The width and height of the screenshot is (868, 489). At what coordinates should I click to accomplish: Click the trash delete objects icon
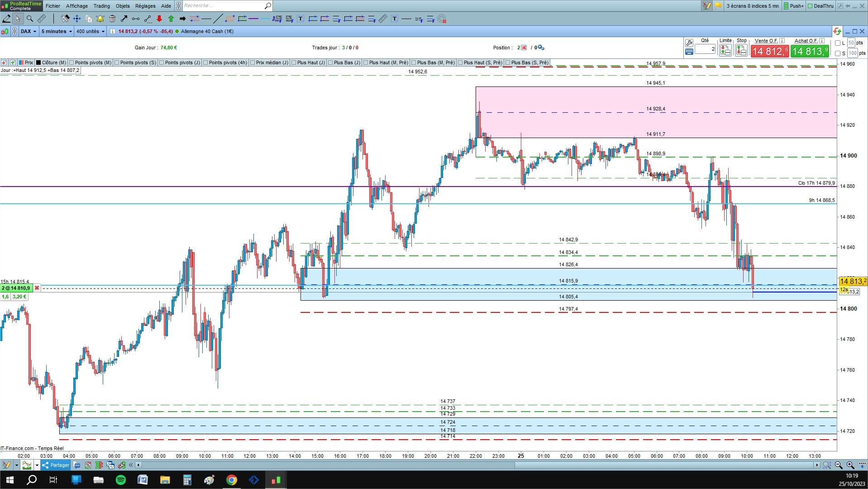click(112, 19)
